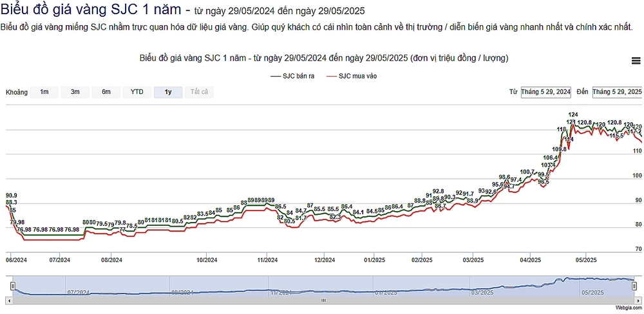Click the Khoảng range selector label
The width and height of the screenshot is (644, 314).
[17, 93]
